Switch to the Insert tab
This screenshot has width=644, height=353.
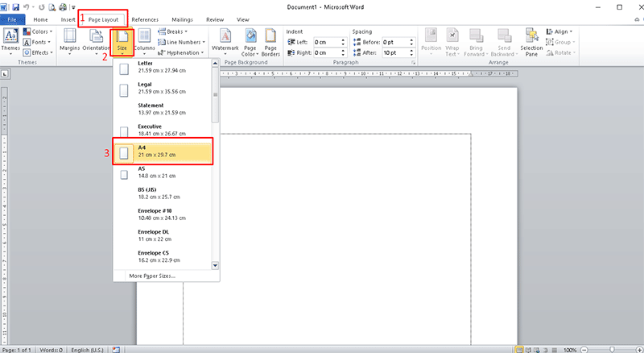tap(68, 19)
